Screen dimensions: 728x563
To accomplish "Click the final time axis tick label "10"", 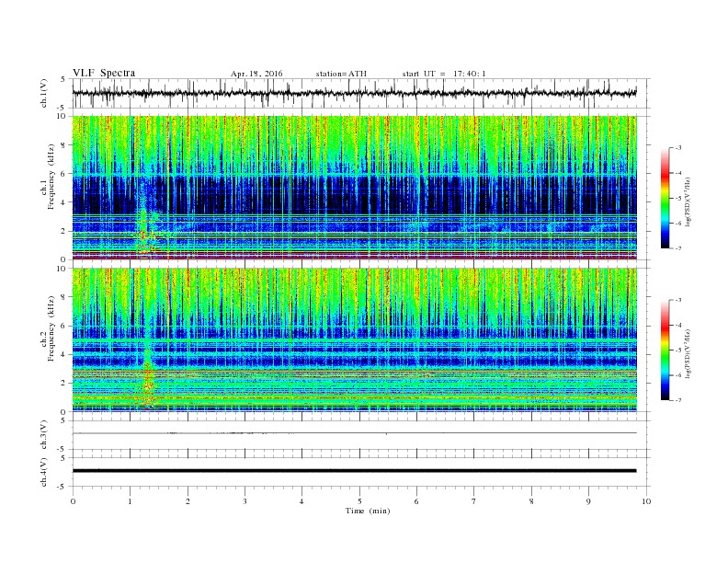I will point(646,501).
